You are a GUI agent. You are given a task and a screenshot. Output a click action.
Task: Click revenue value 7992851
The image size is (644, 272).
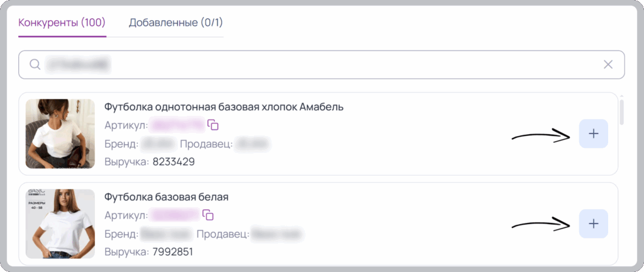(172, 252)
